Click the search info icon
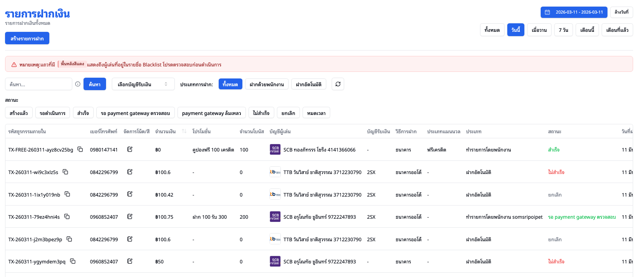The image size is (644, 277). [x=78, y=84]
